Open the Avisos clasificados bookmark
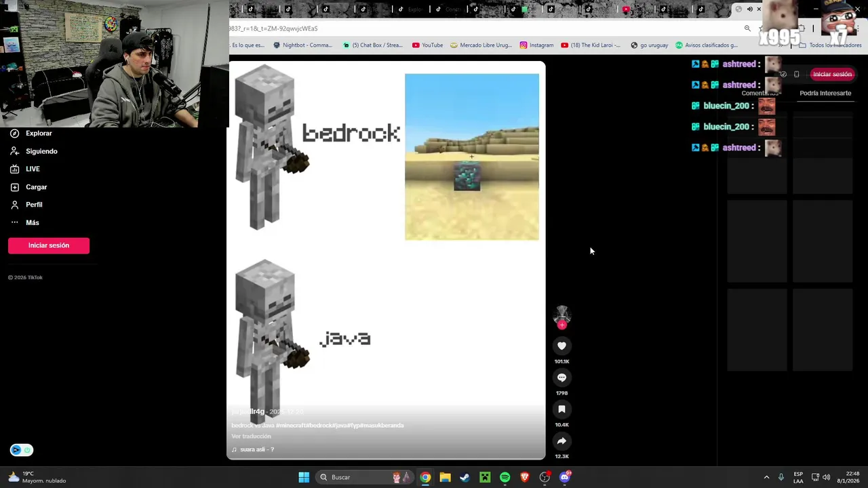The image size is (868, 488). pos(706,45)
